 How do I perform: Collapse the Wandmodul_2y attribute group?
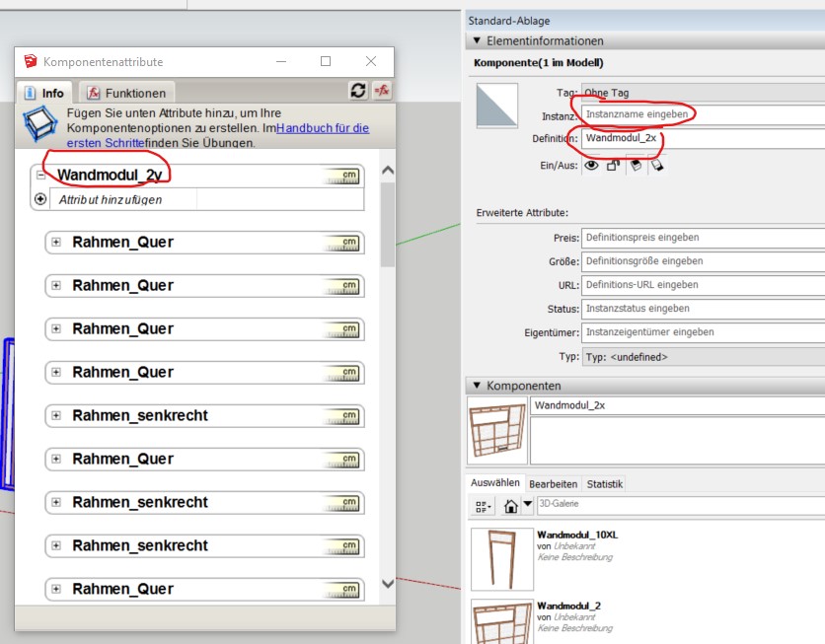pyautogui.click(x=40, y=176)
